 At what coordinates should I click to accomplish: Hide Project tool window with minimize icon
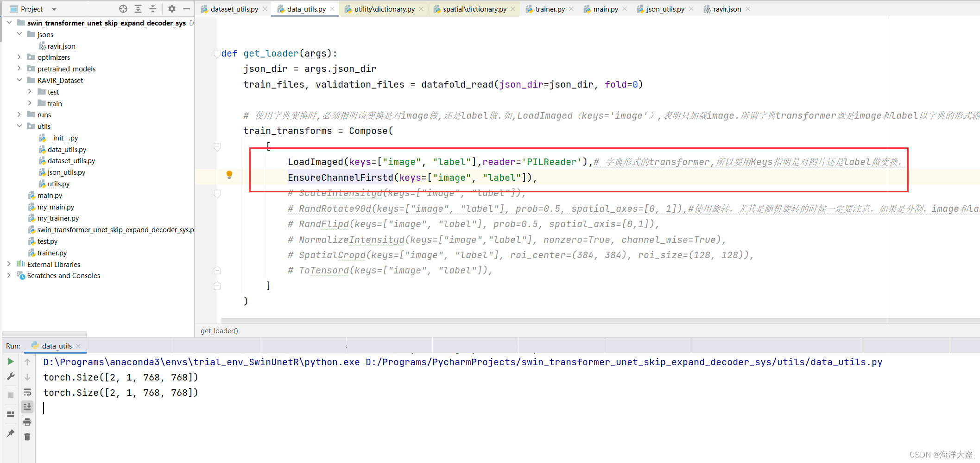pos(187,9)
